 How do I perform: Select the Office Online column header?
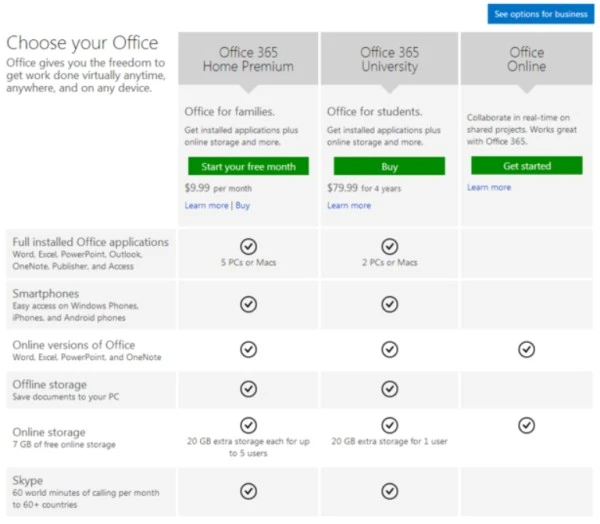[527, 59]
